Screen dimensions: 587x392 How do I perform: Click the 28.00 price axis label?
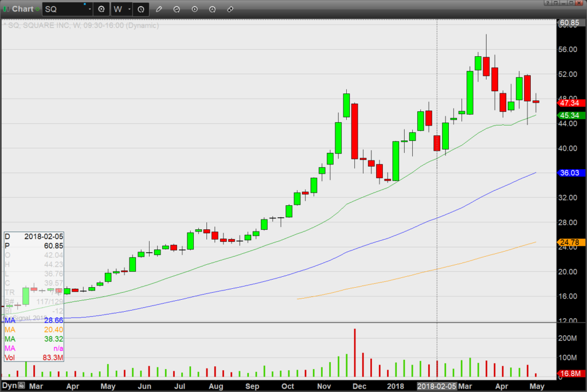[568, 222]
